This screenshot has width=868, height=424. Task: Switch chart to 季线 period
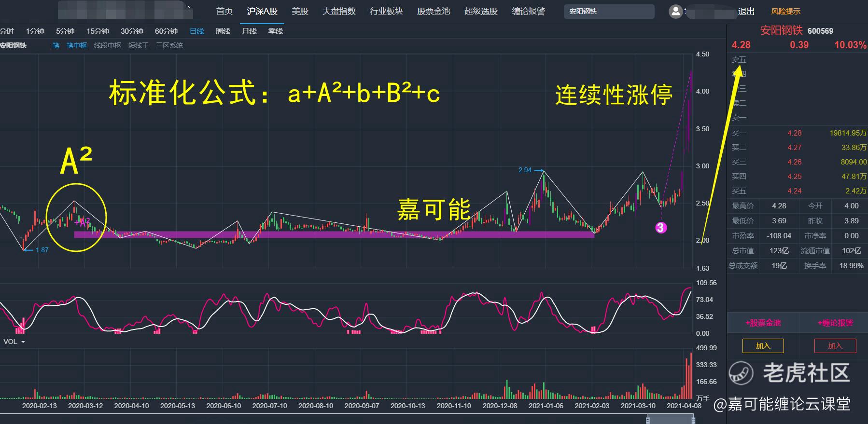[x=276, y=31]
